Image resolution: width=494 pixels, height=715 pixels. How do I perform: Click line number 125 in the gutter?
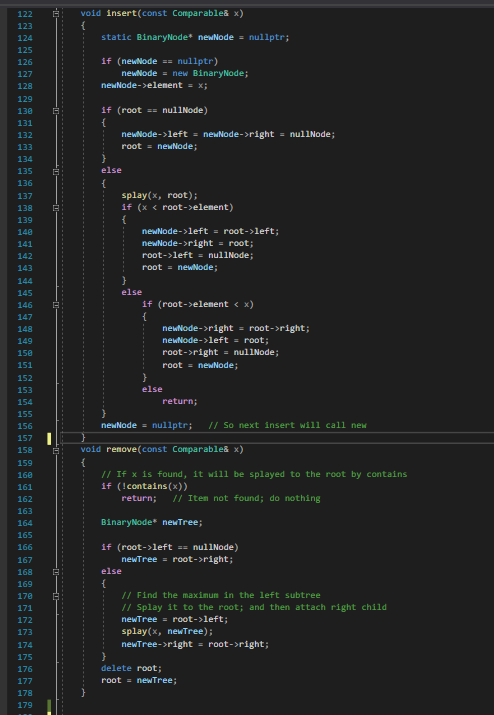click(x=25, y=50)
